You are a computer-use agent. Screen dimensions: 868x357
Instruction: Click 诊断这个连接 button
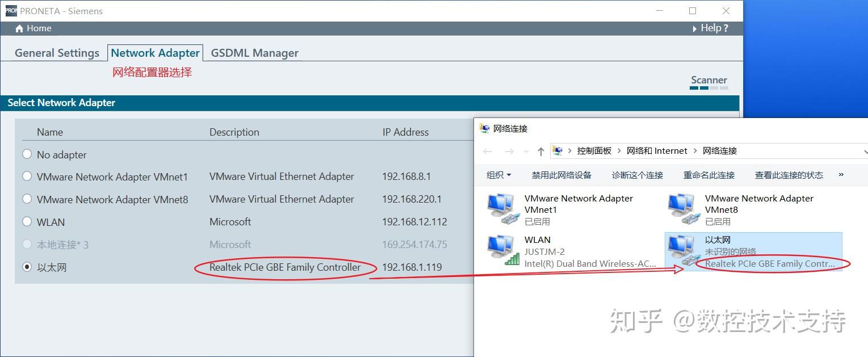(637, 175)
